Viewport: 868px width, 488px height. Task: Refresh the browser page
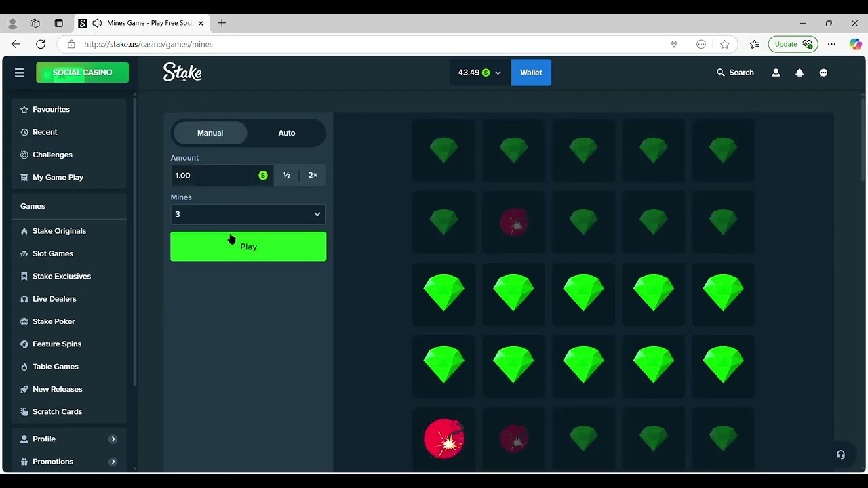41,44
